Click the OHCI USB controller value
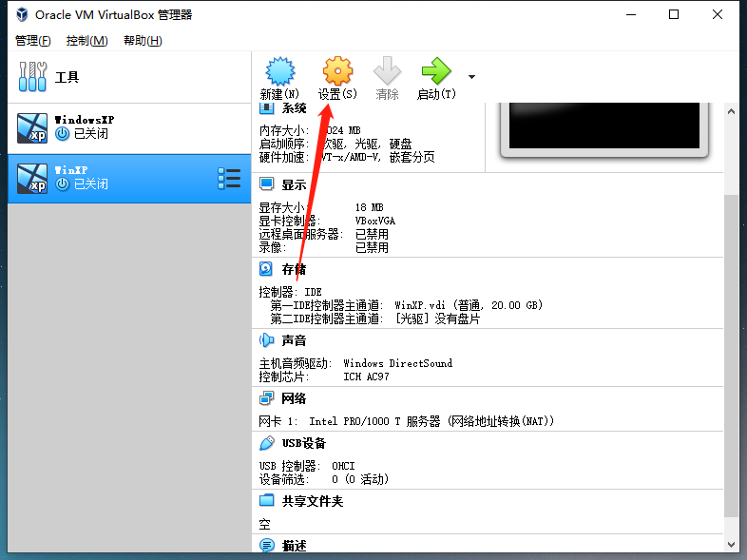The height and width of the screenshot is (560, 747). [x=343, y=466]
